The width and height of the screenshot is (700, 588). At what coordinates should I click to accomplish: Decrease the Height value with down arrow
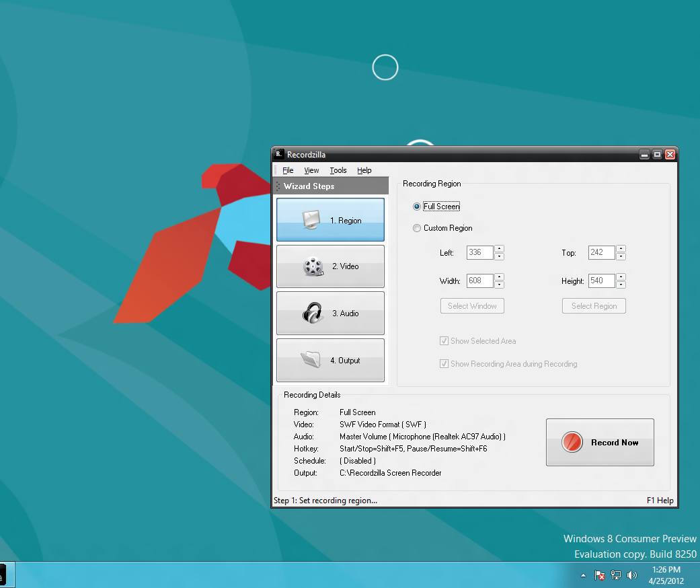point(621,285)
